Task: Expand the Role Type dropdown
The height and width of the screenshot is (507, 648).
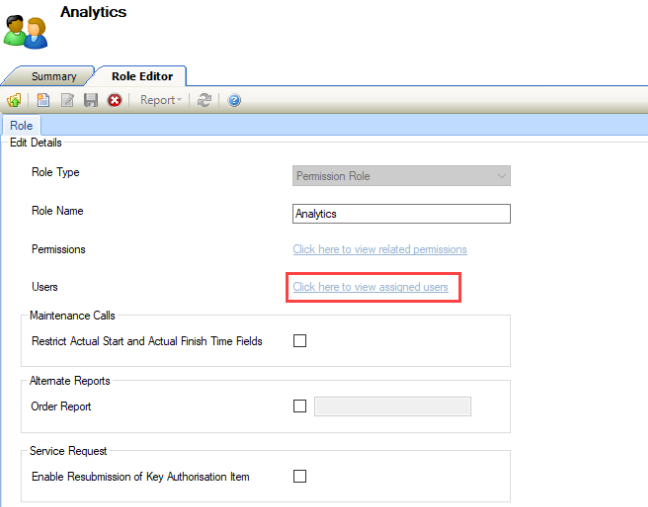Action: pyautogui.click(x=401, y=176)
